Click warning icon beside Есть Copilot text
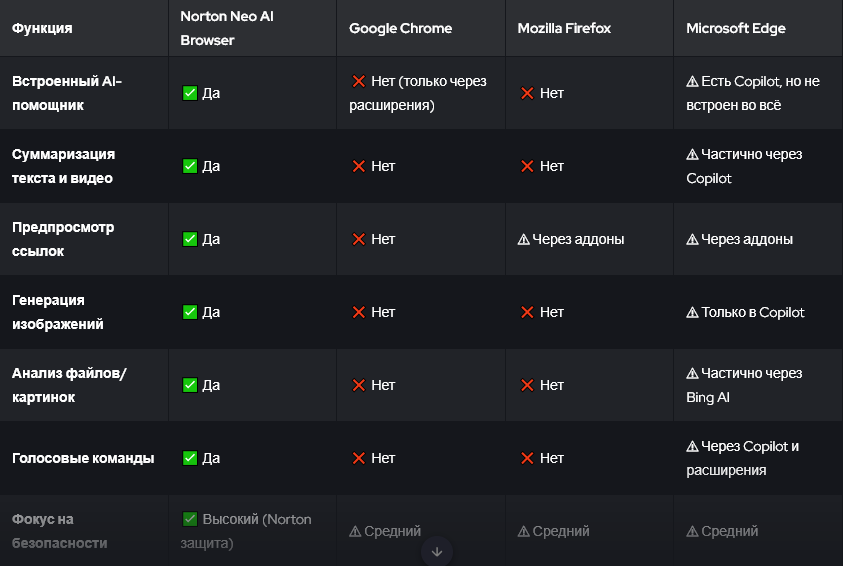 tap(692, 81)
